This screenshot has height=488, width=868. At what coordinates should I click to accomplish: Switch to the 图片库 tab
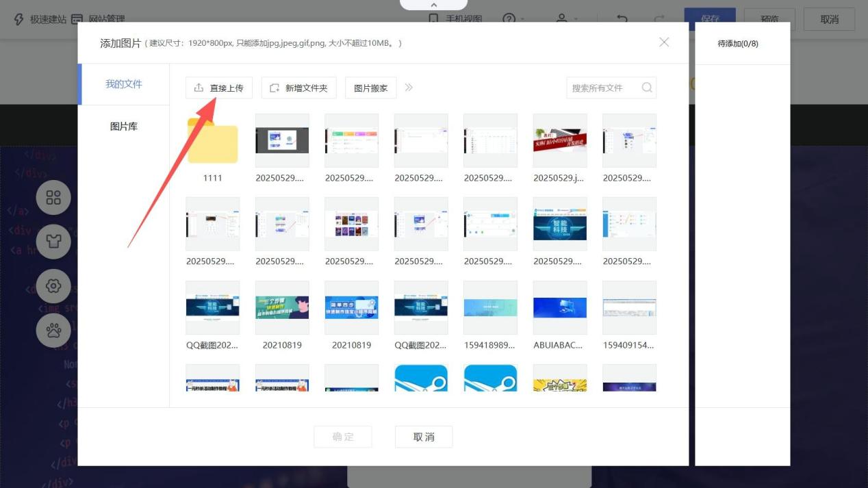[124, 127]
